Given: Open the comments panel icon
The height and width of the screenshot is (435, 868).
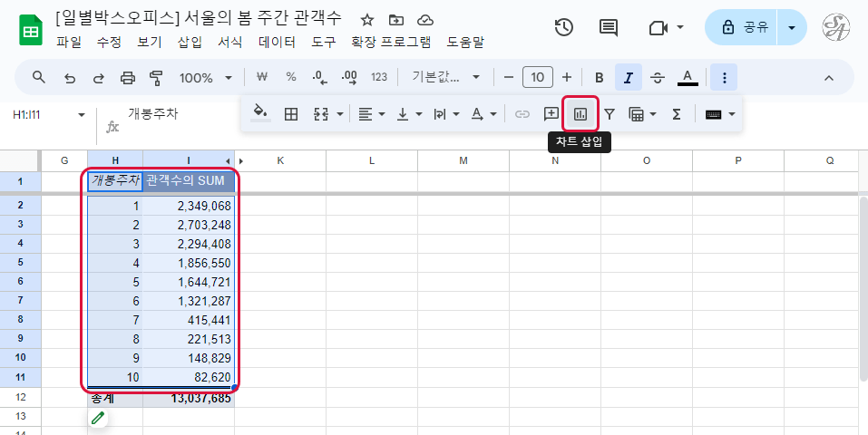Looking at the screenshot, I should [x=609, y=27].
